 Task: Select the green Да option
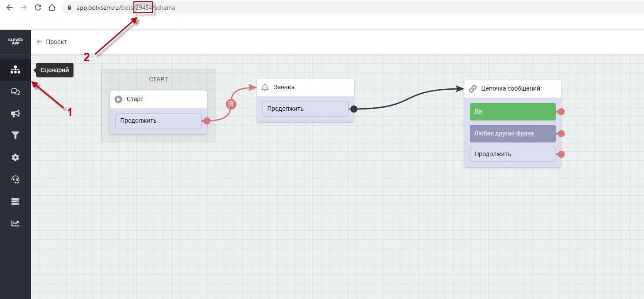[512, 112]
